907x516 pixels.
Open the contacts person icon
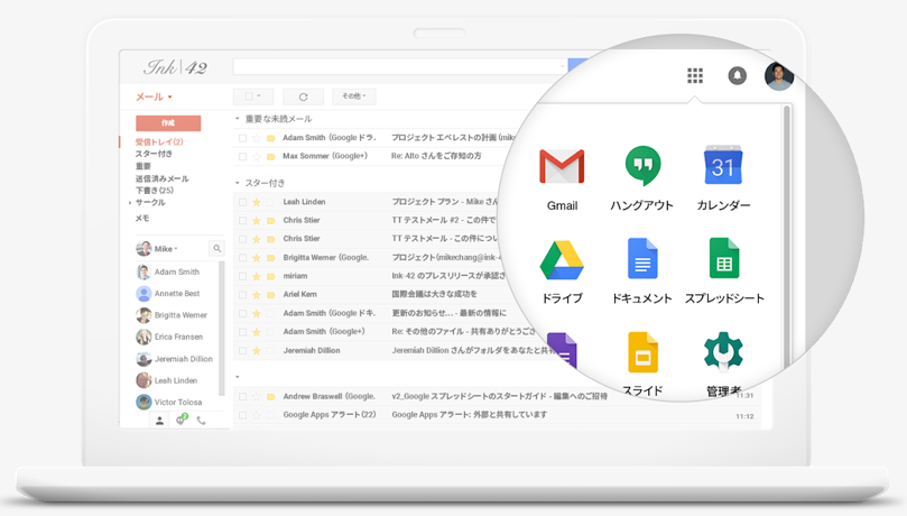(159, 421)
